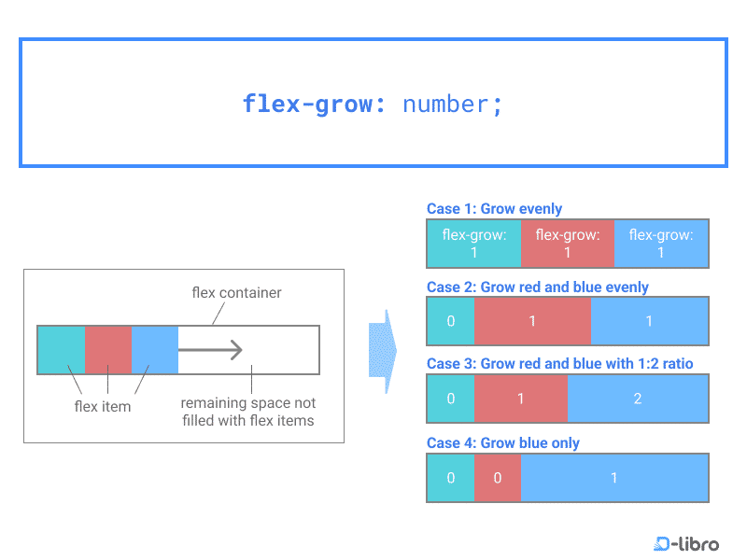This screenshot has height=560, width=747.
Task: Click the teal flex item in container diagram
Action: point(62,350)
